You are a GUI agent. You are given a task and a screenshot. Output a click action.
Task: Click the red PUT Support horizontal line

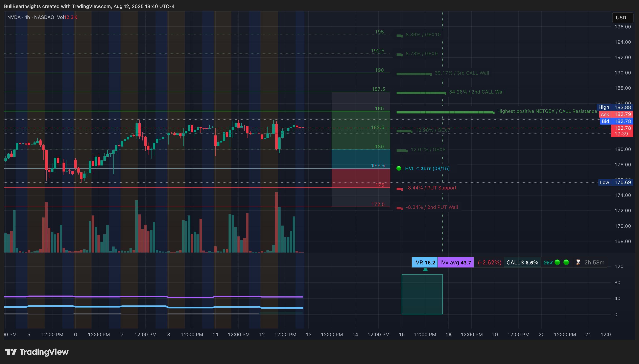[x=197, y=187]
